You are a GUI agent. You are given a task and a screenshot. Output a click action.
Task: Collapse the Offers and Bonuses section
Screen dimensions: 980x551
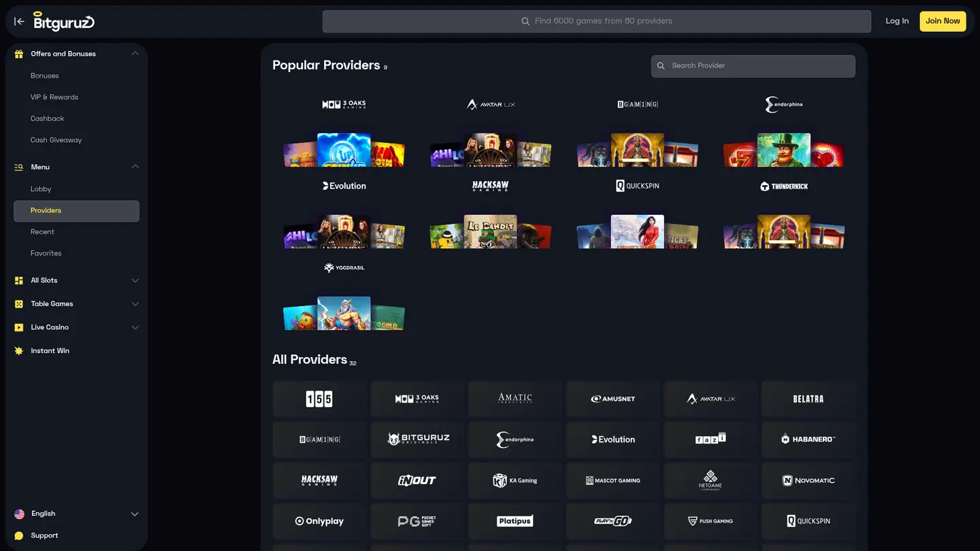coord(135,54)
